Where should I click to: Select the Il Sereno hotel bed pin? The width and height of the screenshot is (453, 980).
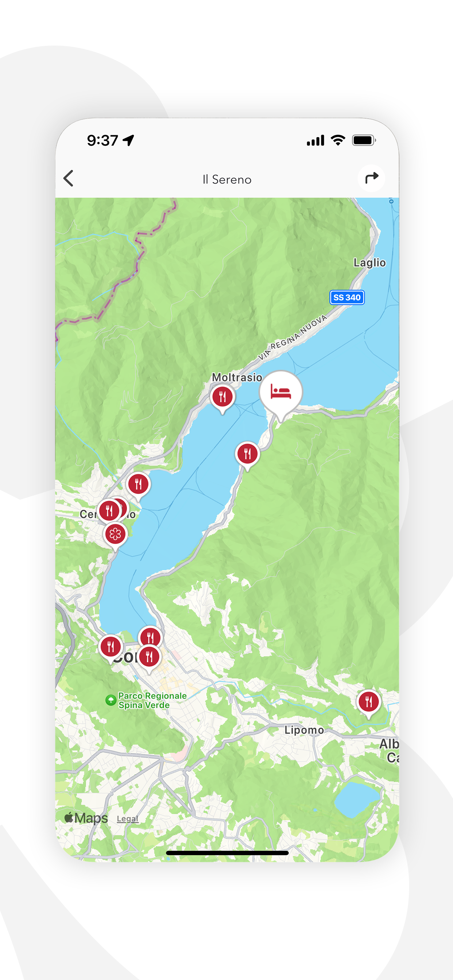[281, 392]
